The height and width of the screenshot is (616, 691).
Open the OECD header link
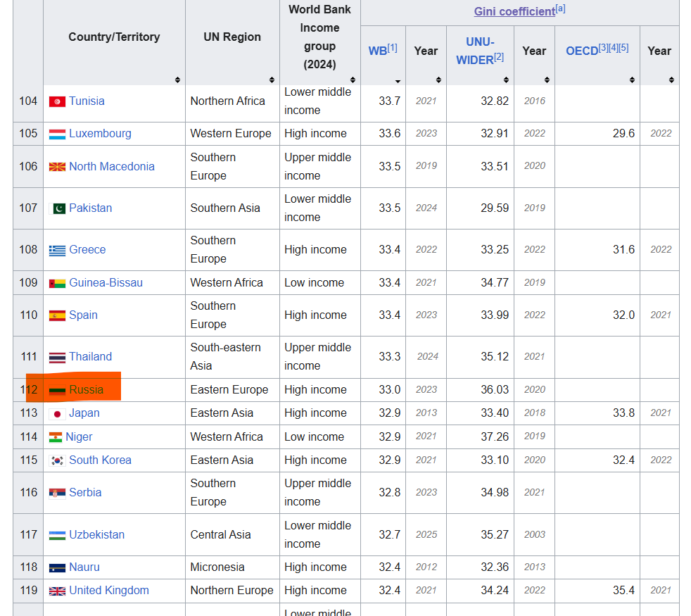coord(582,51)
